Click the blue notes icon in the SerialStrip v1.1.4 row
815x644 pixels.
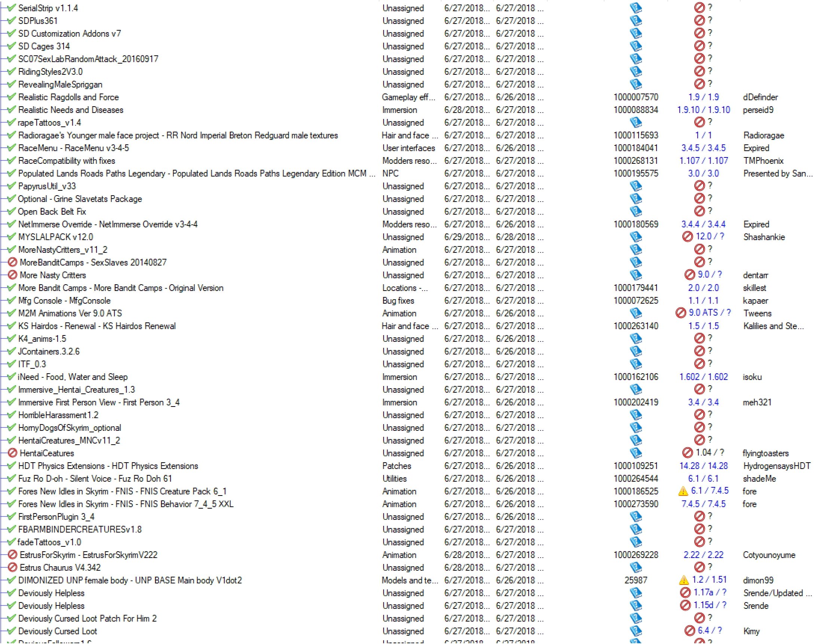click(x=636, y=8)
